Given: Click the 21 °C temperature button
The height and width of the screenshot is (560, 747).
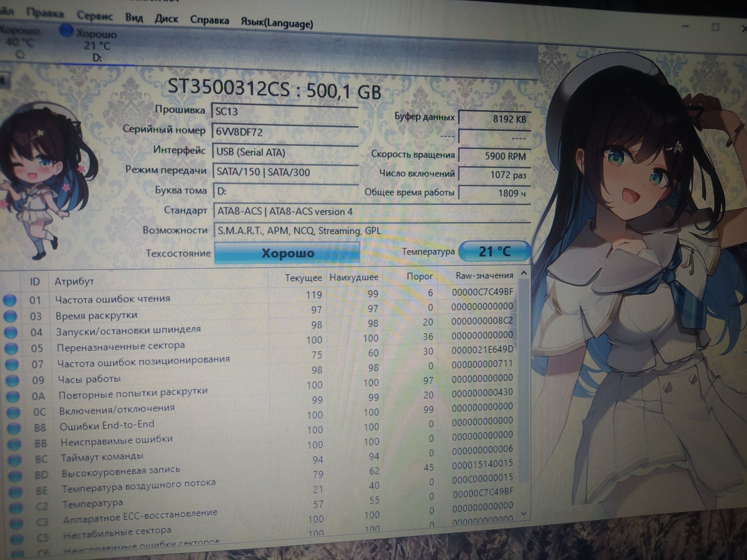Looking at the screenshot, I should tap(494, 251).
